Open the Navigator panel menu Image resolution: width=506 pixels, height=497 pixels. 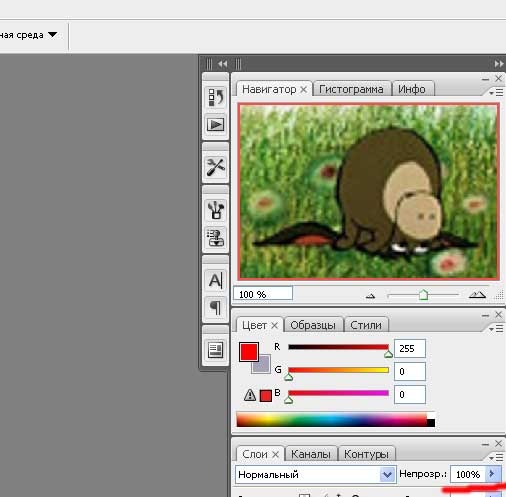[496, 92]
